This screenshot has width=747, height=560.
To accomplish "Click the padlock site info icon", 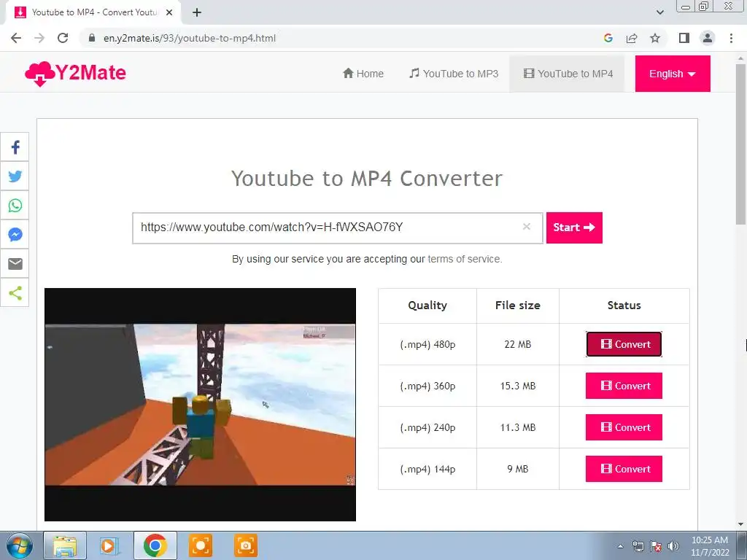I will click(92, 38).
